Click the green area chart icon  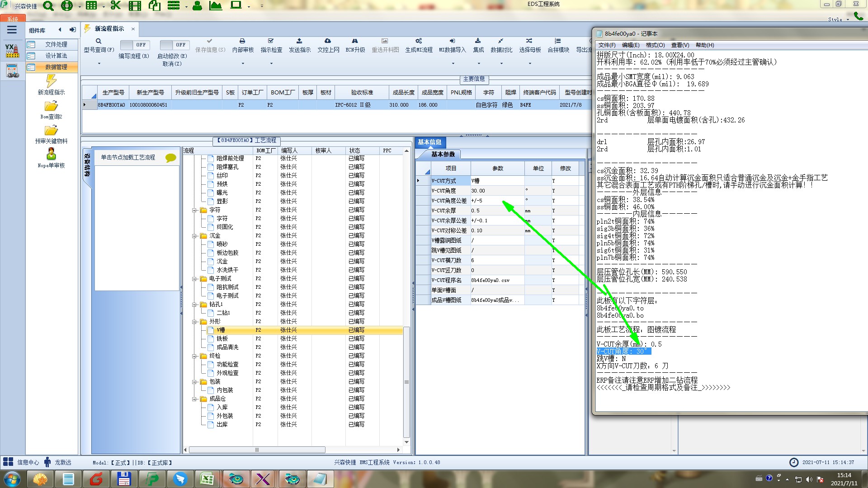216,6
